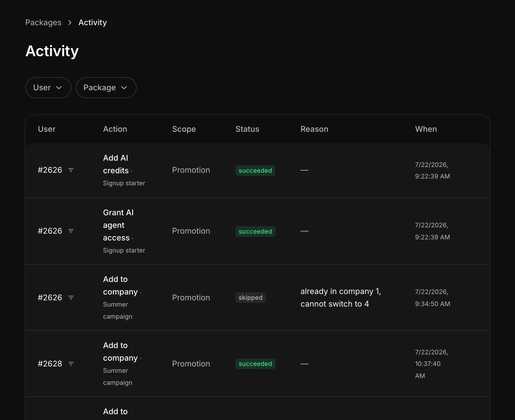Image resolution: width=515 pixels, height=420 pixels.
Task: Open the User filter dropdown
Action: point(48,88)
